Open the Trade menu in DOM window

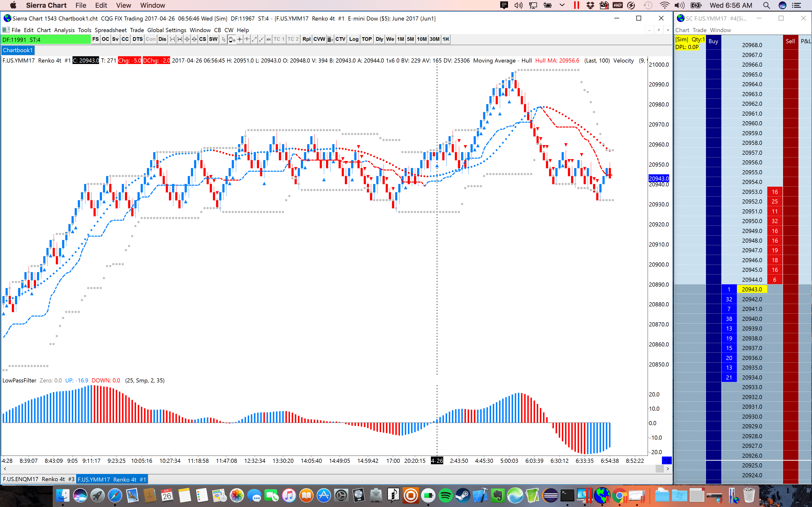coord(699,30)
